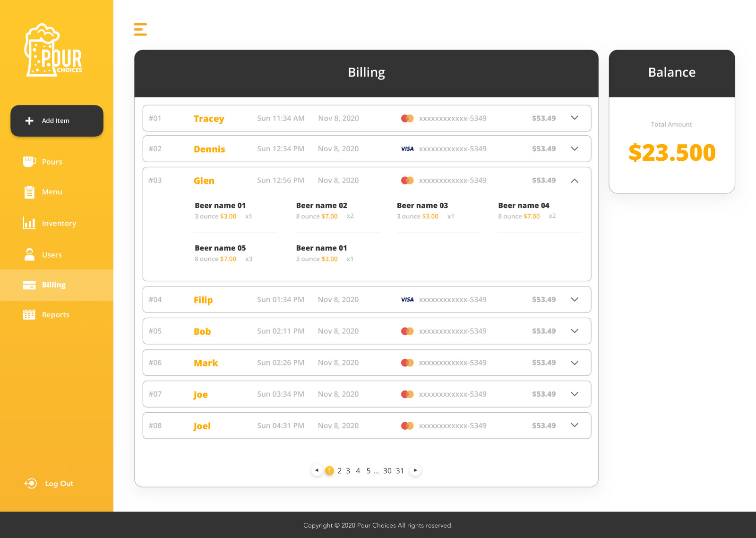Viewport: 756px width, 538px height.
Task: Collapse Glen's billing entry #03
Action: click(575, 181)
